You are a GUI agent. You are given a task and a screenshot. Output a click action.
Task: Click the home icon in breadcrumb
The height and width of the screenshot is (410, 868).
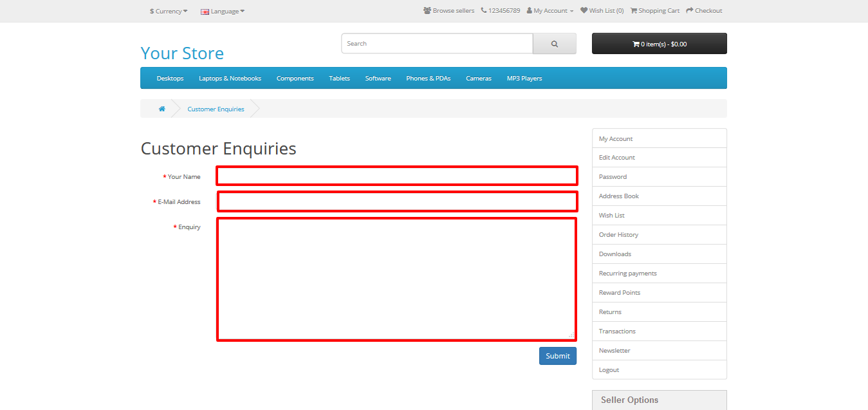[162, 109]
